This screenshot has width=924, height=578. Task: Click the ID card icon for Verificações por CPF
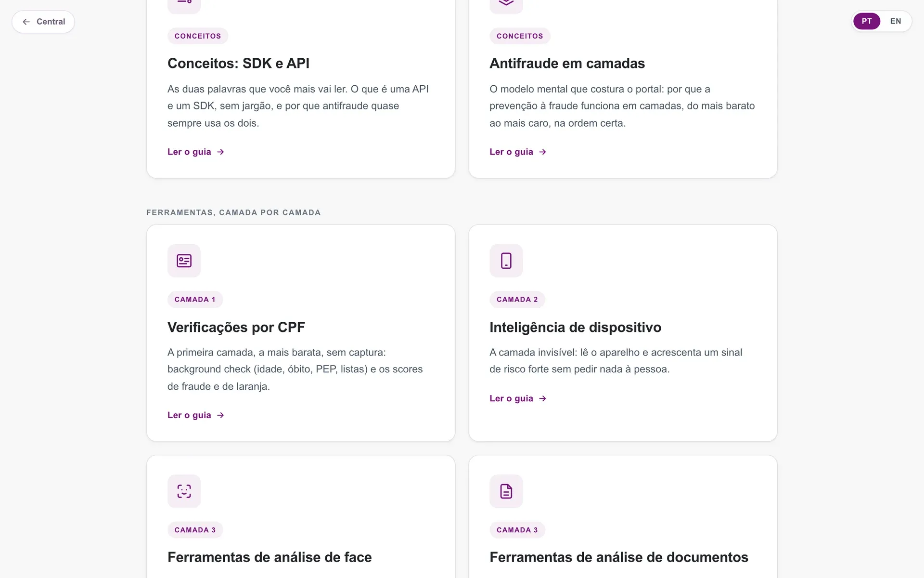point(184,261)
